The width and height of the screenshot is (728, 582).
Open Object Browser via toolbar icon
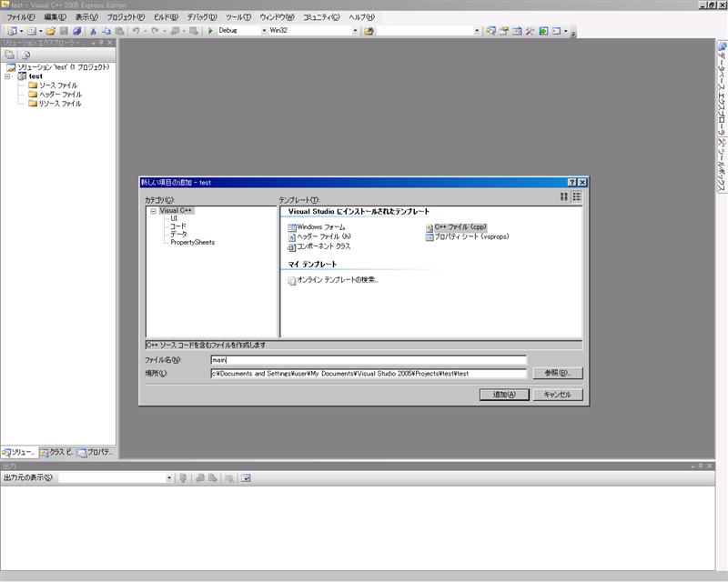pyautogui.click(x=517, y=31)
